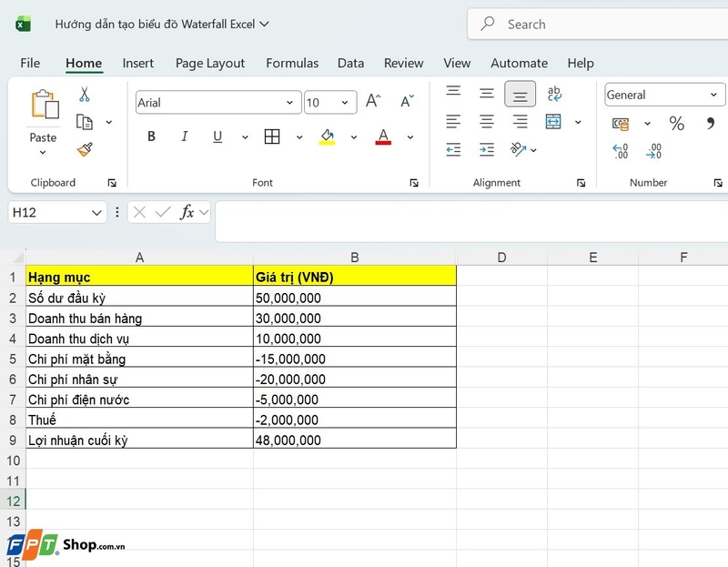Toggle Bold formatting
The width and height of the screenshot is (728, 567).
pos(151,137)
